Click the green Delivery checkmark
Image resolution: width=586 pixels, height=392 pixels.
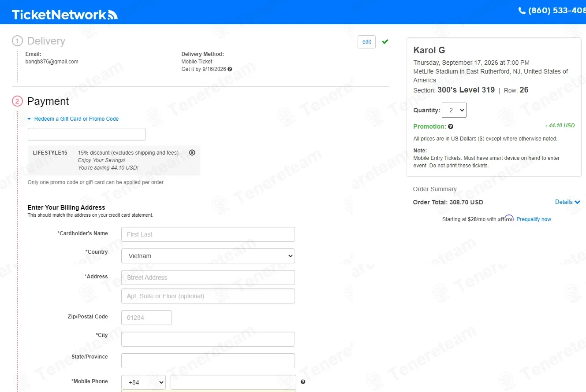385,41
